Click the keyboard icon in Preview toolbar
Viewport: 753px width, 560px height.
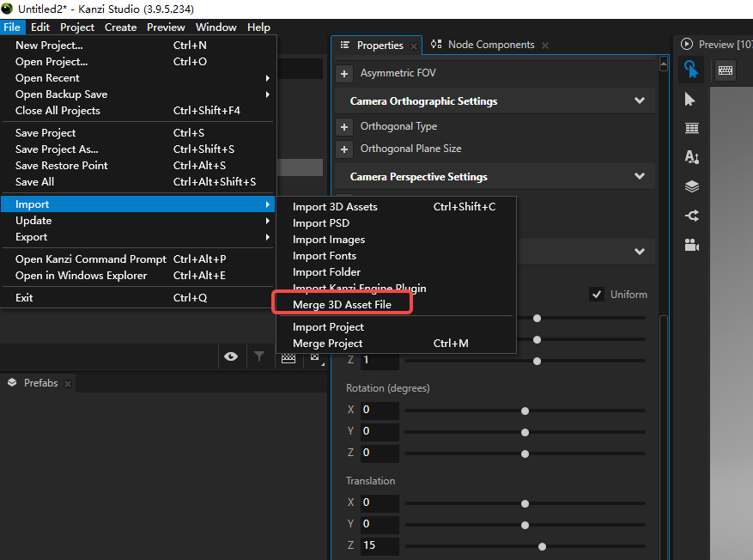tap(726, 70)
